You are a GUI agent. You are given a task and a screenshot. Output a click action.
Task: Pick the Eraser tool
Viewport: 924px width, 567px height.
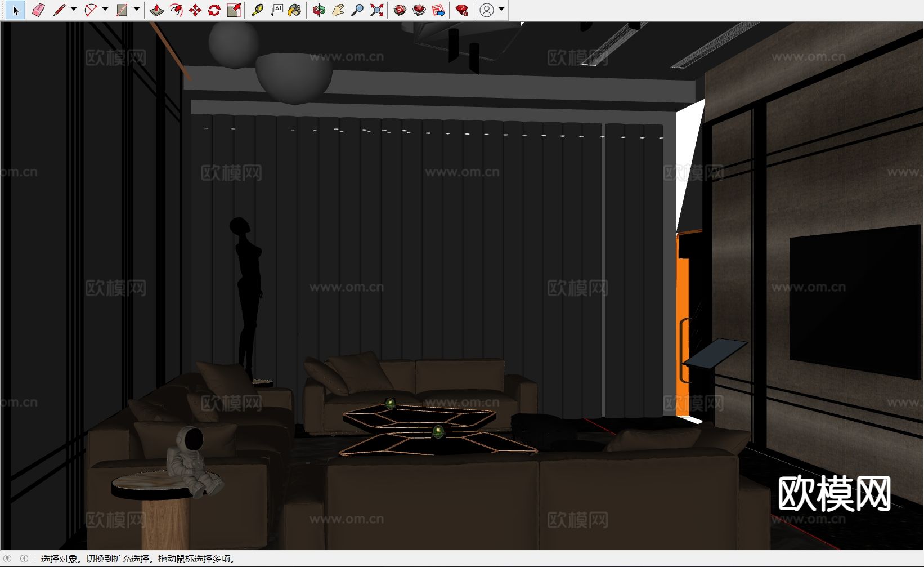[x=38, y=10]
